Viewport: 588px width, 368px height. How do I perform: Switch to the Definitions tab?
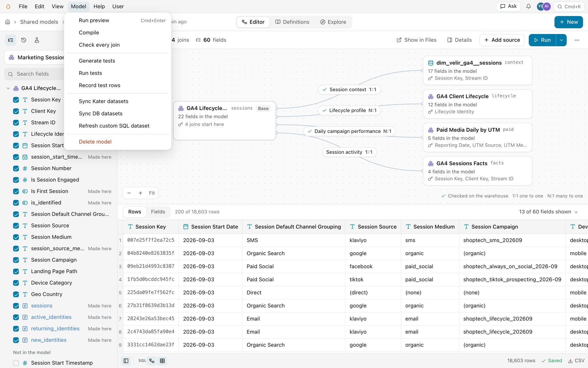pyautogui.click(x=292, y=22)
